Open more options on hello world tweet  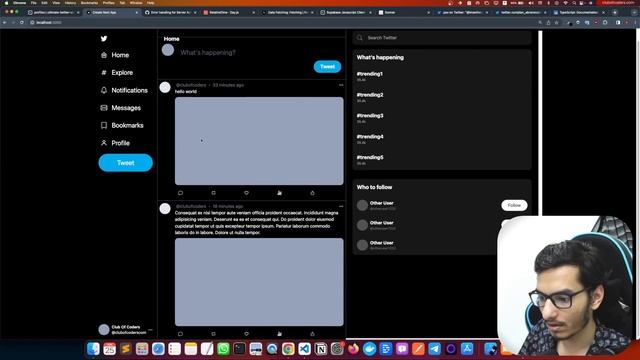click(x=341, y=85)
